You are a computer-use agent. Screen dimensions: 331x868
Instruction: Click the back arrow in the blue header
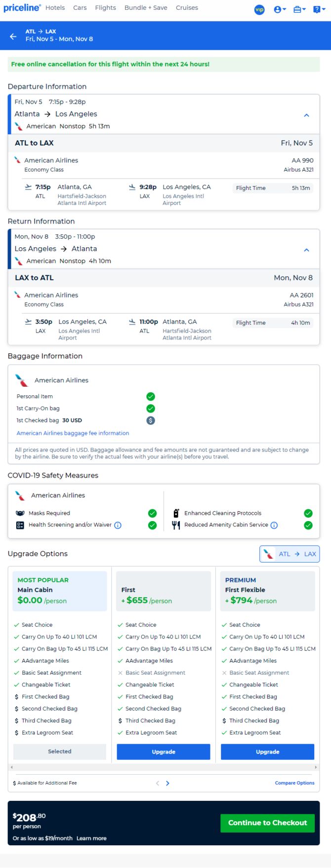pos(13,36)
